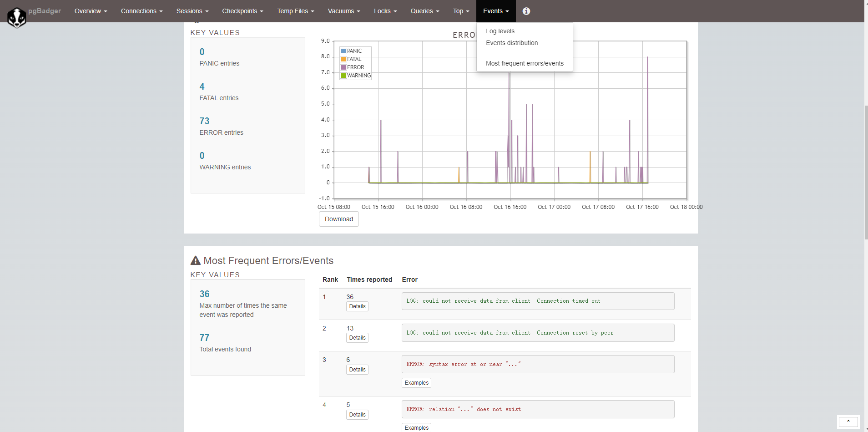This screenshot has height=432, width=868.
Task: Open the Vacuums dropdown menu
Action: coord(343,11)
